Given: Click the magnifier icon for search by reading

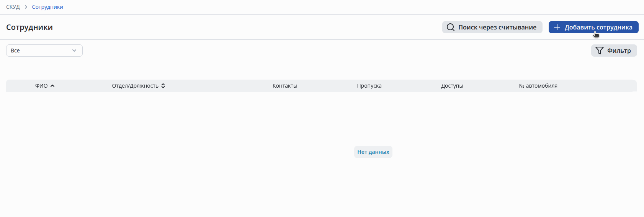Looking at the screenshot, I should pos(451,27).
